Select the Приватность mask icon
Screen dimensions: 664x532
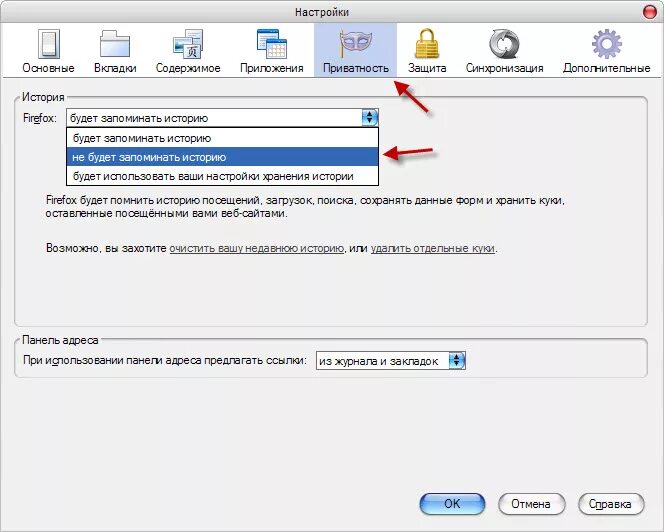click(356, 44)
